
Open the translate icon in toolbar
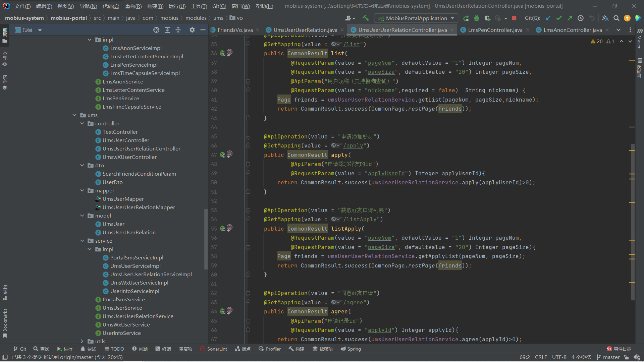(x=605, y=18)
